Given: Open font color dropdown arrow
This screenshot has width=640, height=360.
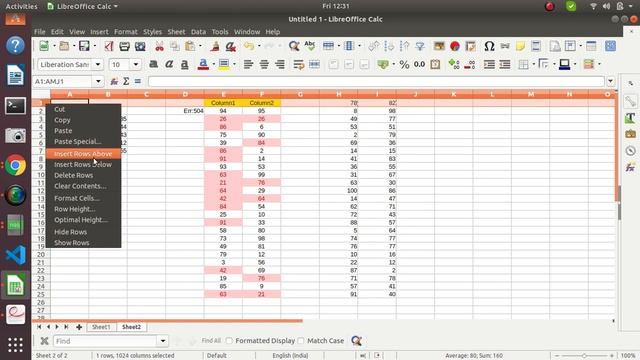Looking at the screenshot, I should point(213,64).
